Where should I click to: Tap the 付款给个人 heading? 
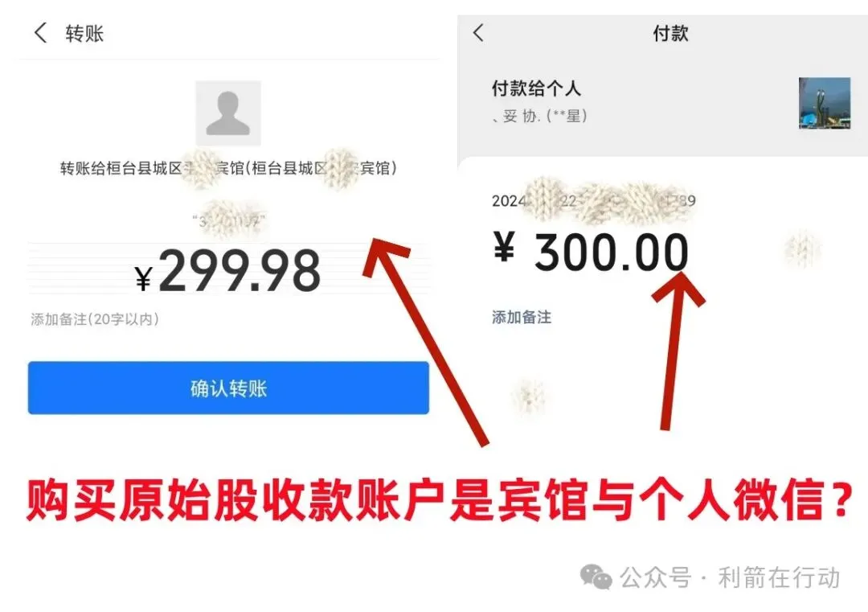pyautogui.click(x=536, y=88)
